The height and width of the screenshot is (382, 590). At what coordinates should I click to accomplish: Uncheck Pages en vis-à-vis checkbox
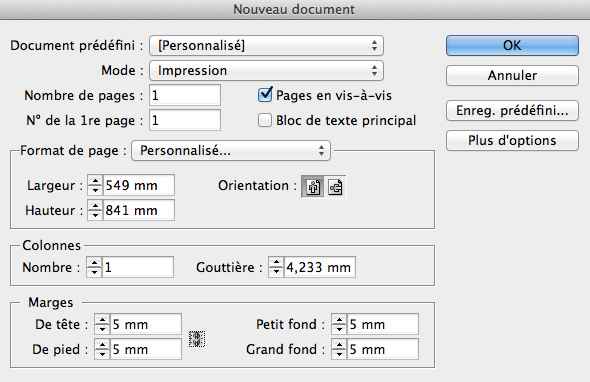[265, 94]
